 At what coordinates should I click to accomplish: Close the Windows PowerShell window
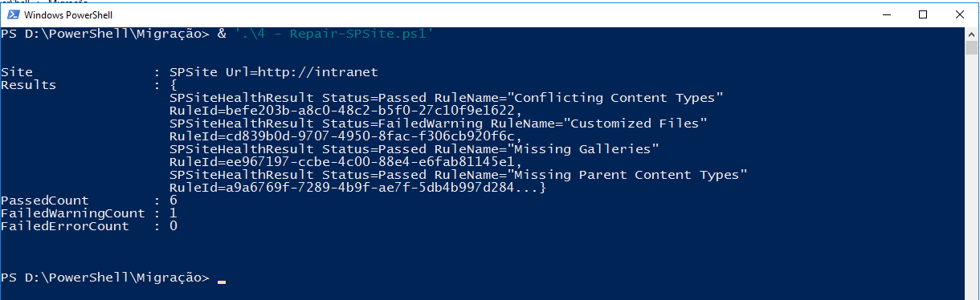(960, 14)
